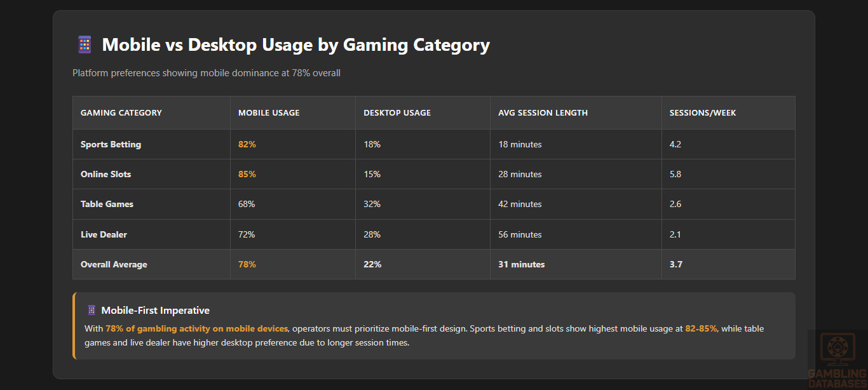Screen dimensions: 868x390
Task: Click the Desktop Usage column header
Action: (397, 113)
